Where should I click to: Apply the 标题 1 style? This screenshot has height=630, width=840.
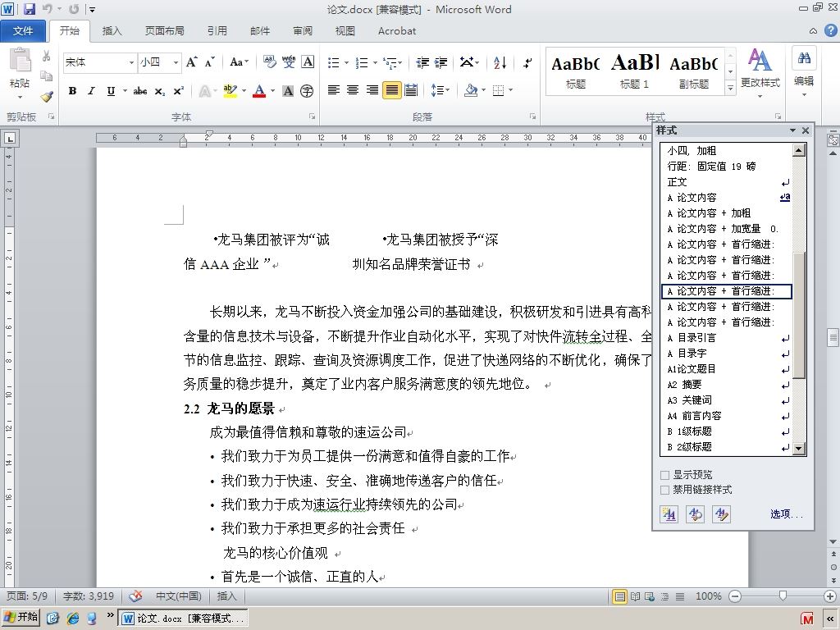point(634,71)
